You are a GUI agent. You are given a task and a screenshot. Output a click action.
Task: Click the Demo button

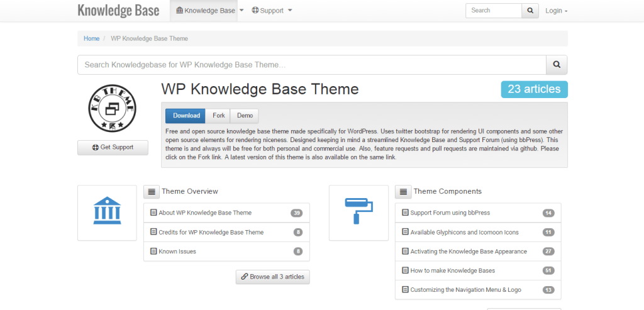pos(245,116)
